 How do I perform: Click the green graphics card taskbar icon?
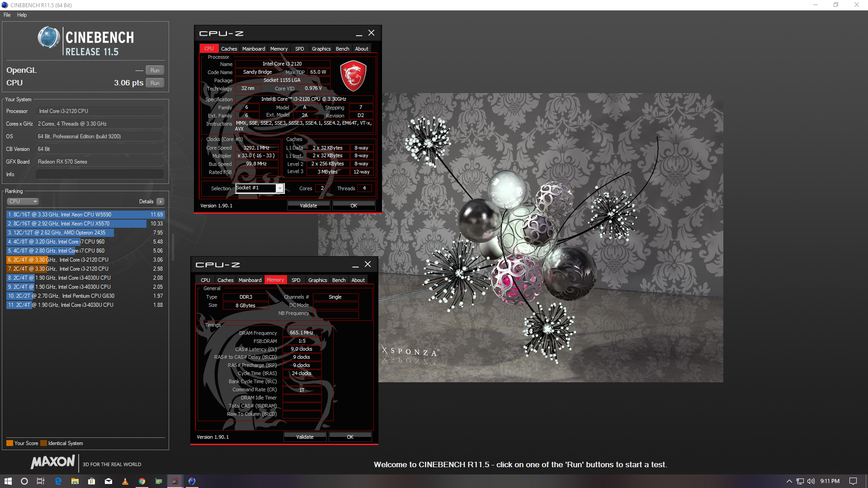[x=159, y=481]
